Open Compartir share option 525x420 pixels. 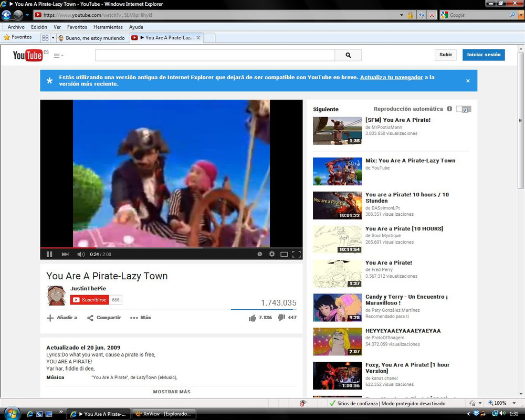[x=104, y=318]
